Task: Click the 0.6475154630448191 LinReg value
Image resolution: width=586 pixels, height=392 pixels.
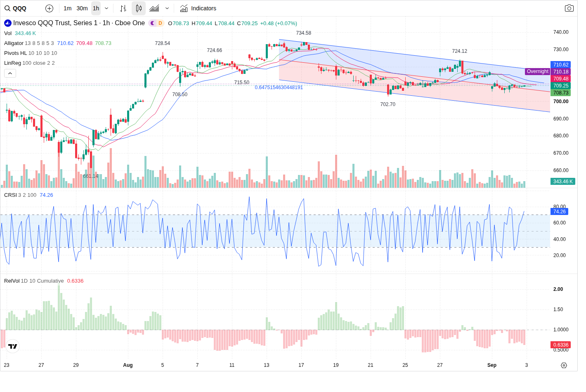Action: 279,87
